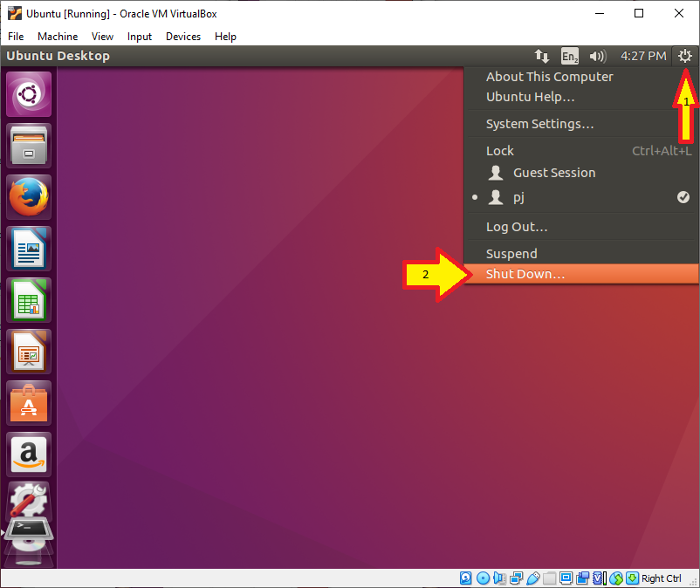Maximize the VirtualBox window
The width and height of the screenshot is (700, 588).
click(639, 13)
